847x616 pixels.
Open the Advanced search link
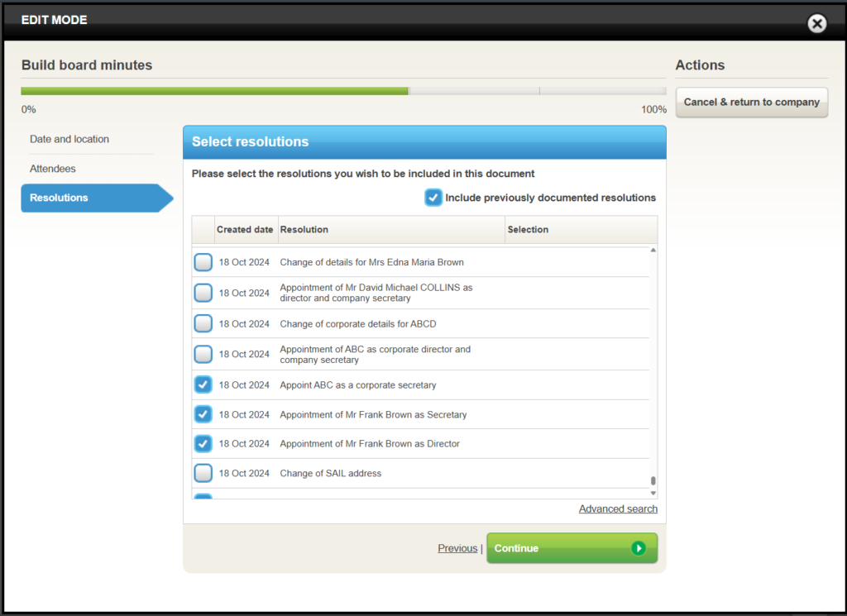pyautogui.click(x=618, y=509)
